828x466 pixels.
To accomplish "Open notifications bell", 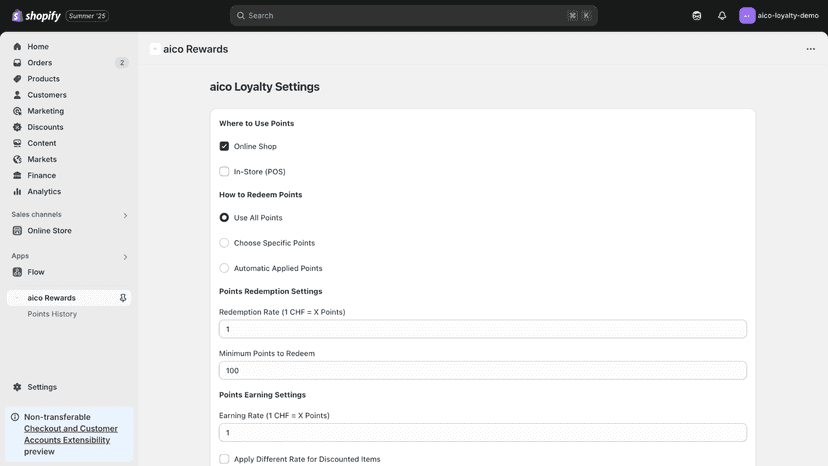I will 722,16.
